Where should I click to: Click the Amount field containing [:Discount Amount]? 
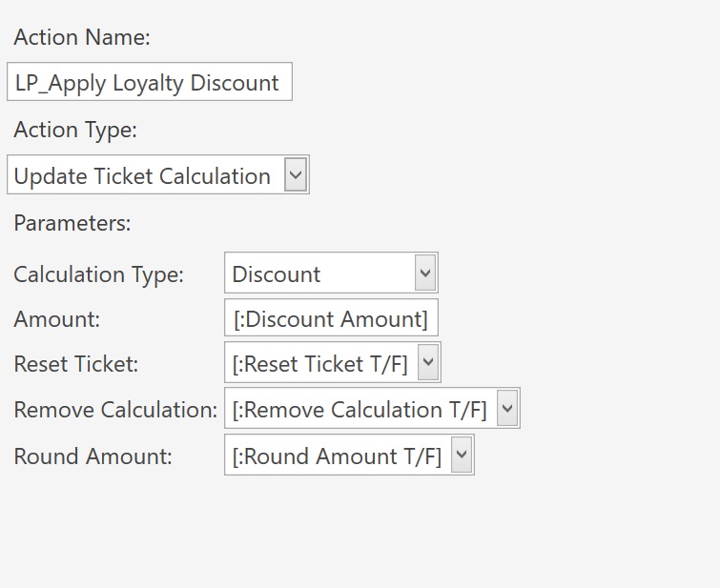[331, 317]
